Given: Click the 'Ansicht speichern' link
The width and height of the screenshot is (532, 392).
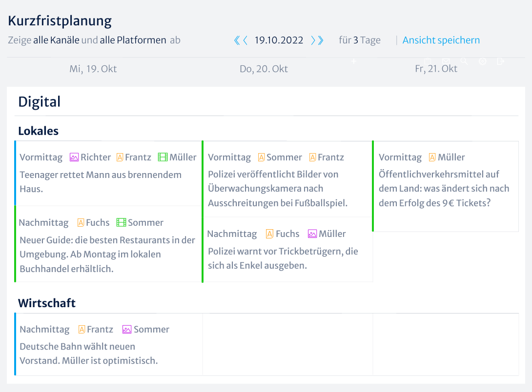Looking at the screenshot, I should point(441,40).
